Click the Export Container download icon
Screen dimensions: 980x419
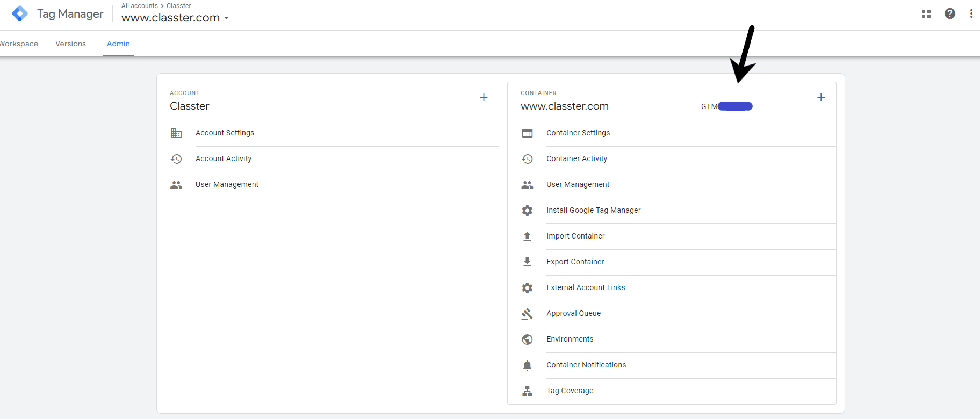pyautogui.click(x=527, y=262)
